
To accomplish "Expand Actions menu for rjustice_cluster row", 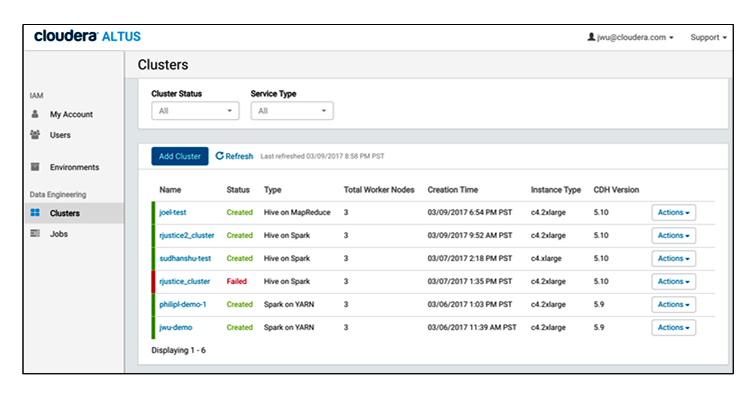I will [674, 282].
